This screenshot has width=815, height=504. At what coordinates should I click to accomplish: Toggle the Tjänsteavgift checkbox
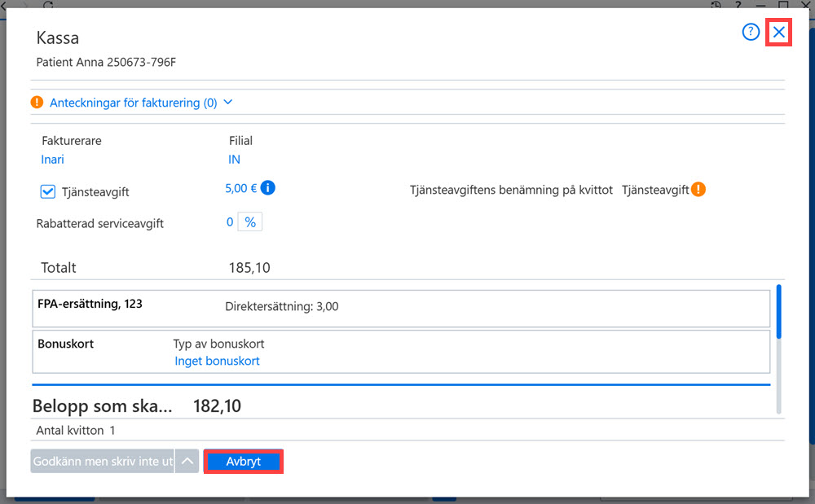[48, 191]
